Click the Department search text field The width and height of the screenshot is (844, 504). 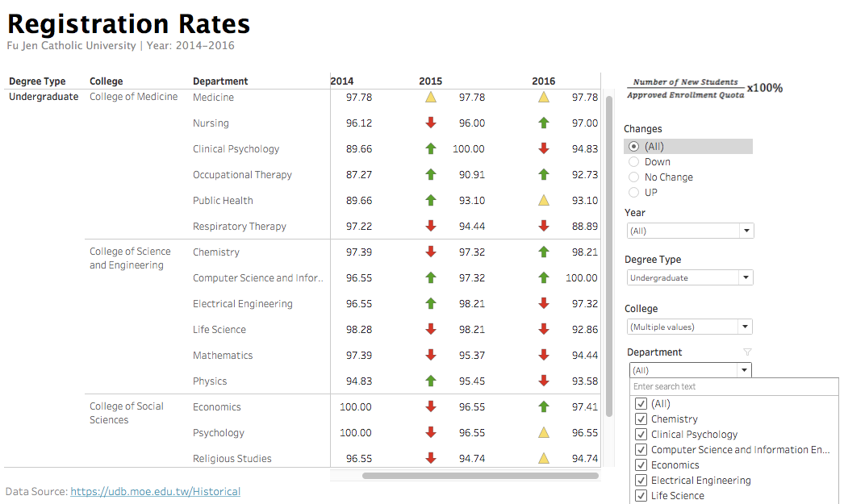[x=733, y=387]
